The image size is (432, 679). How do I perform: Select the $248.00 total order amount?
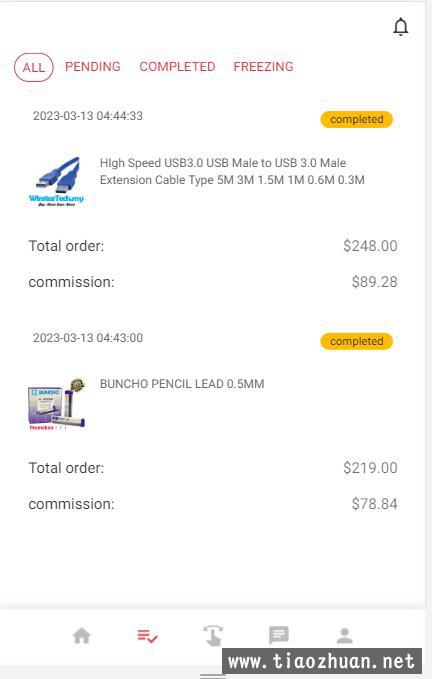[370, 246]
